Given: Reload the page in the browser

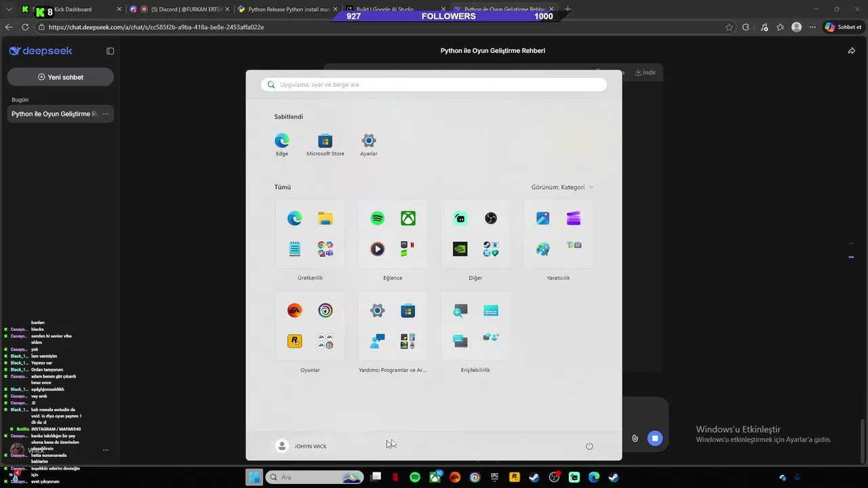Looking at the screenshot, I should 25,27.
